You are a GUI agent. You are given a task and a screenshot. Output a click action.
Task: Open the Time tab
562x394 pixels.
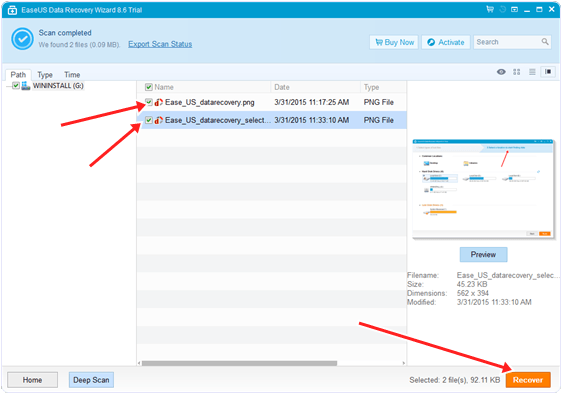pos(72,75)
